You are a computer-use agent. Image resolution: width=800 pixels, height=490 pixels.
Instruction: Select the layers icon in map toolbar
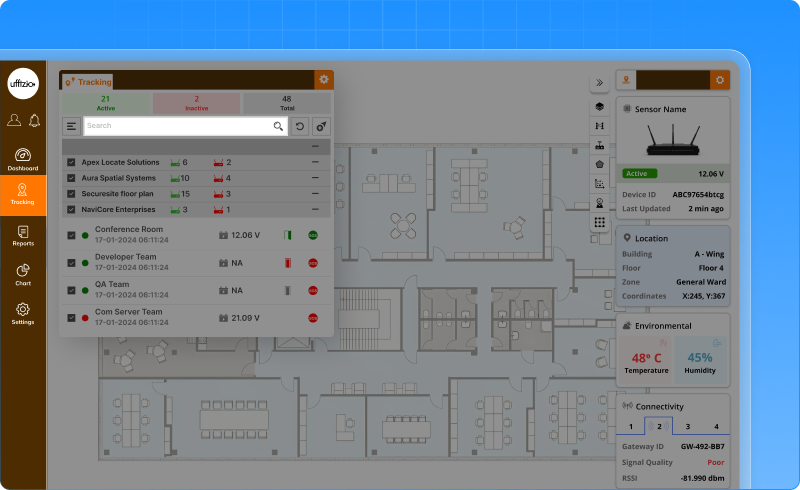click(x=600, y=106)
